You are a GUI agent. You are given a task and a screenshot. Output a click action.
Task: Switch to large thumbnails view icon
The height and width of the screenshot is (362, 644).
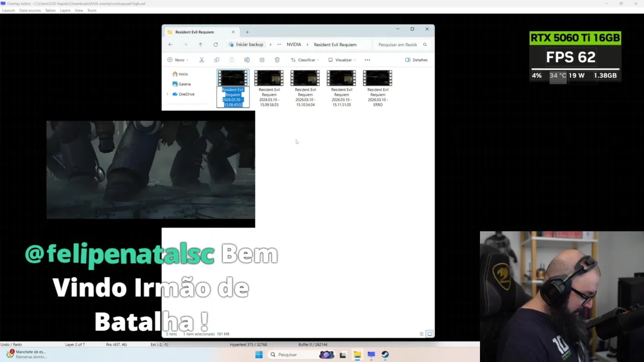coord(430,334)
